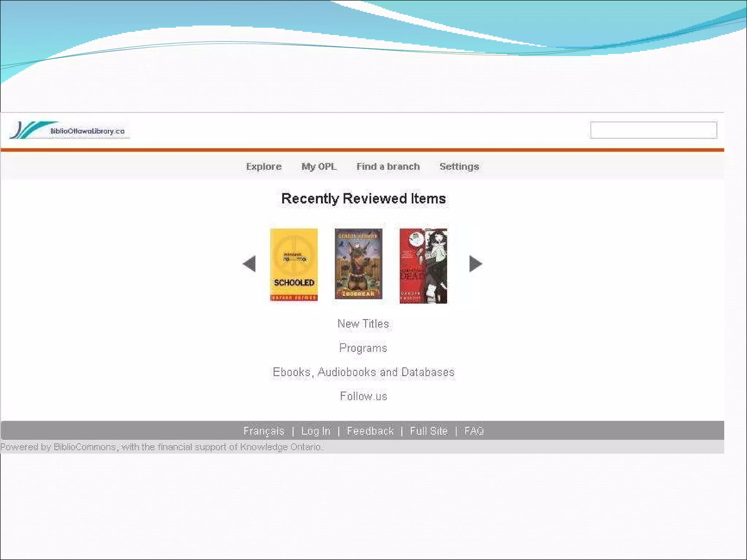Viewport: 747px width, 560px height.
Task: Open the Settings menu item
Action: pos(459,167)
